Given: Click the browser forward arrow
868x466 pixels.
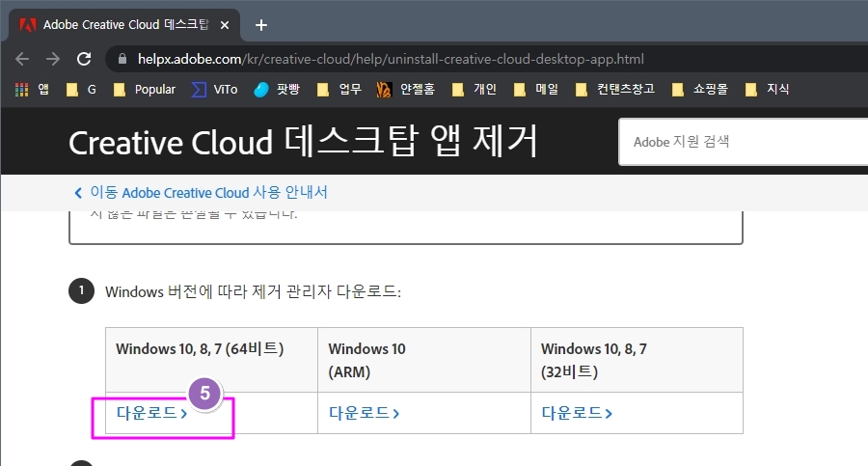Looking at the screenshot, I should click(x=53, y=59).
